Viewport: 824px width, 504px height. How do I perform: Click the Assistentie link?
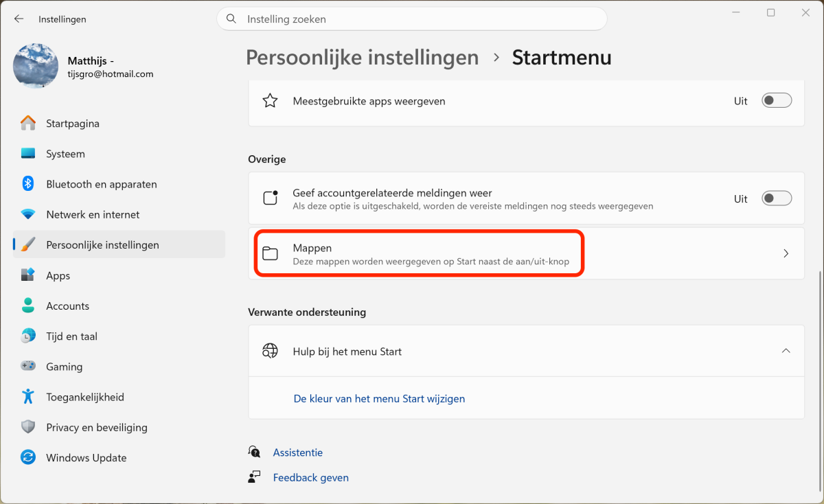point(297,453)
